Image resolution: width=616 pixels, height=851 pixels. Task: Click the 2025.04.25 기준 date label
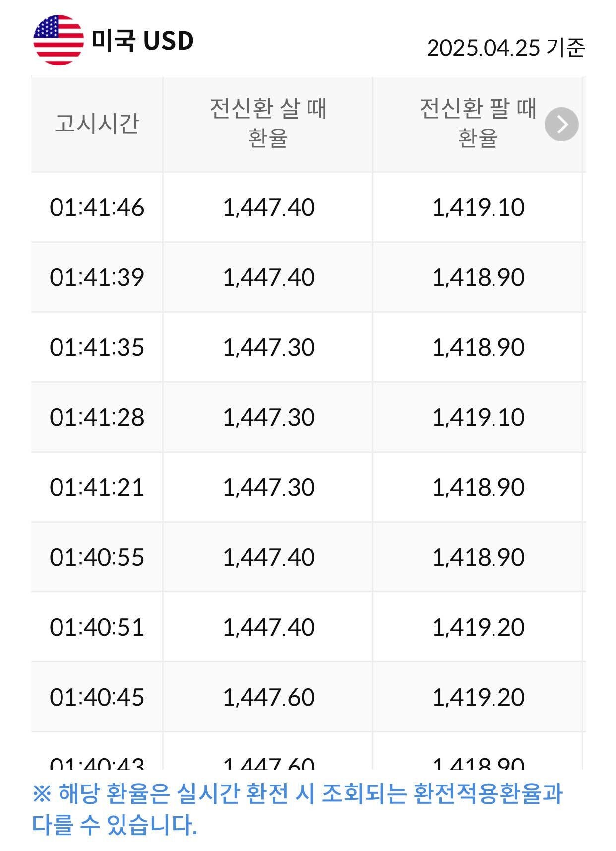pyautogui.click(x=506, y=48)
